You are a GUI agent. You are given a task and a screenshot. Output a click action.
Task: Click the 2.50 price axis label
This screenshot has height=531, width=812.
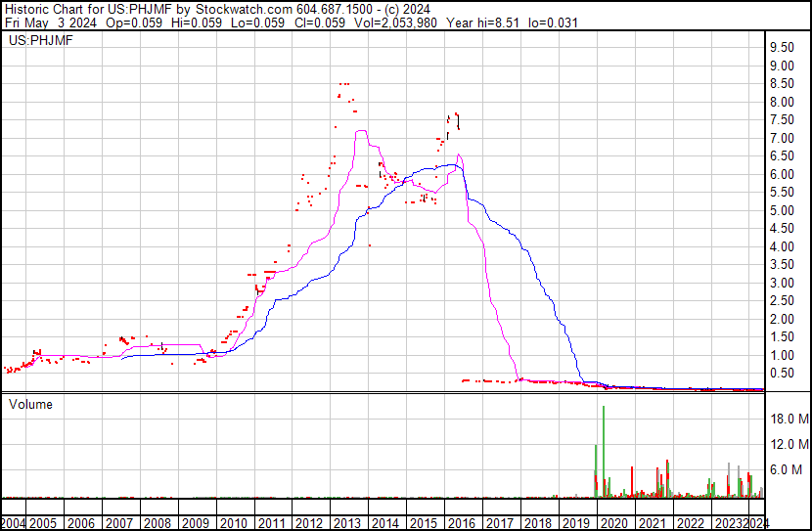click(782, 300)
